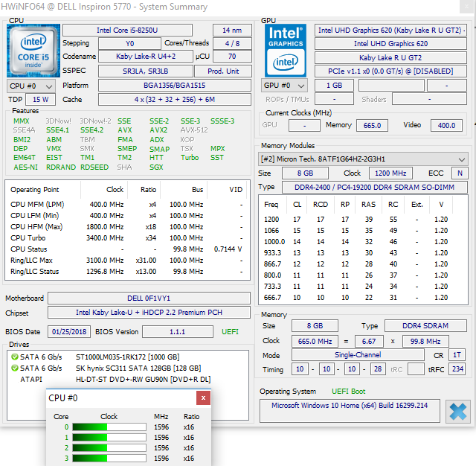
Task: Click the Single-Channel mode field
Action: [358, 354]
